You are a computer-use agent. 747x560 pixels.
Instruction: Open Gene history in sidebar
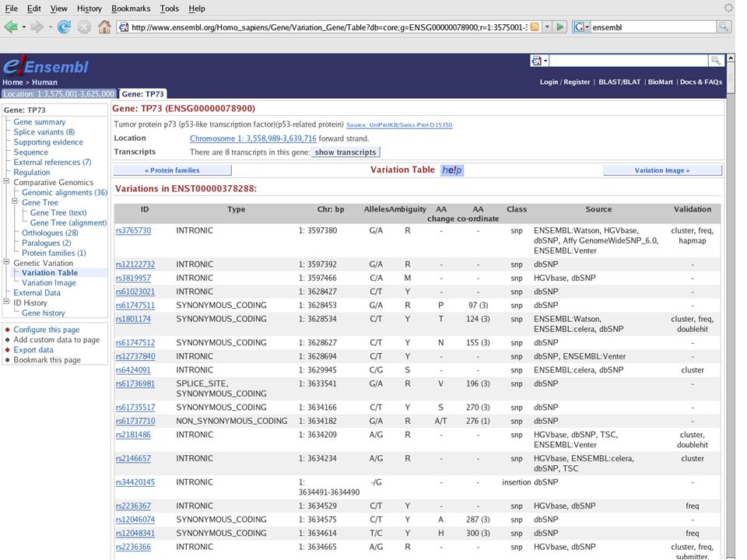pos(44,313)
